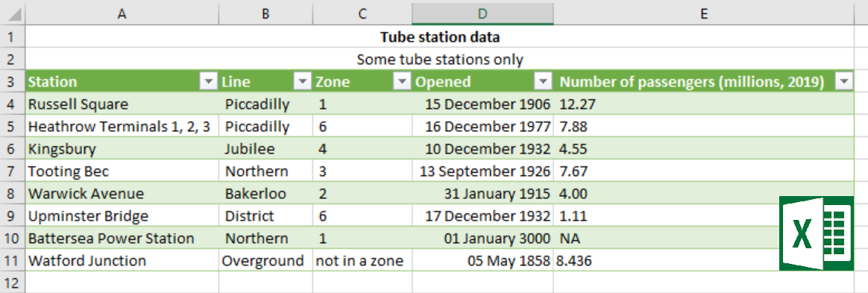The width and height of the screenshot is (868, 293).
Task: Select row 2 header
Action: click(x=13, y=59)
